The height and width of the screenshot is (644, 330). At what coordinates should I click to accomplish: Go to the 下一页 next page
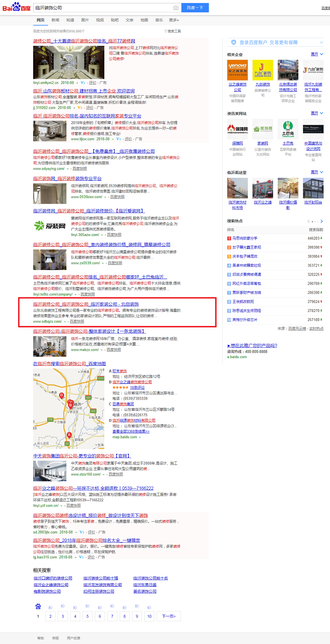pyautogui.click(x=169, y=616)
